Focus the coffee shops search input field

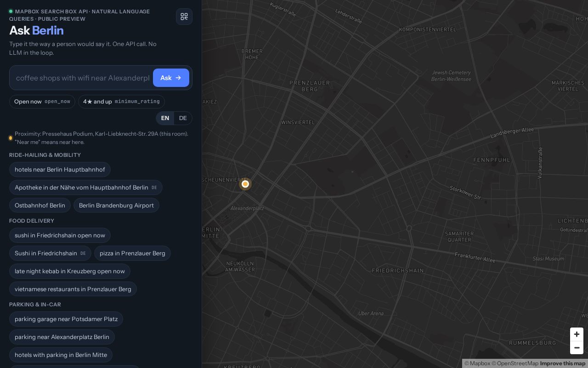pos(83,78)
